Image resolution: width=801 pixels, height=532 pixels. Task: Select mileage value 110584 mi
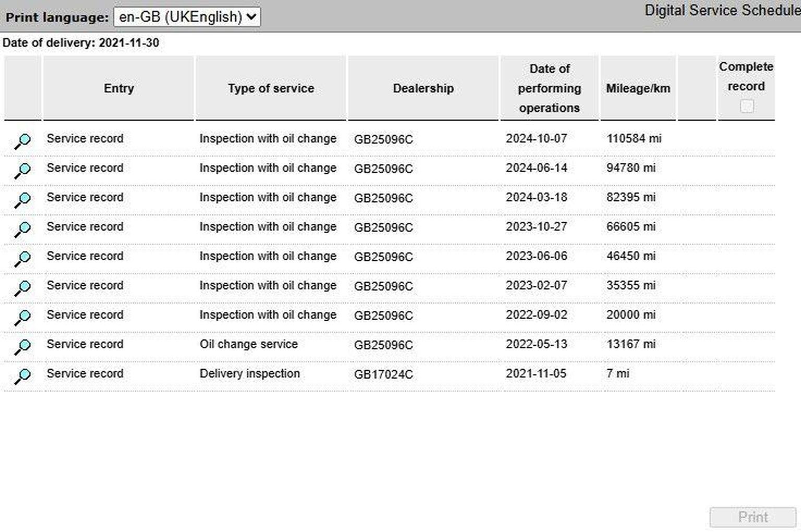[634, 138]
